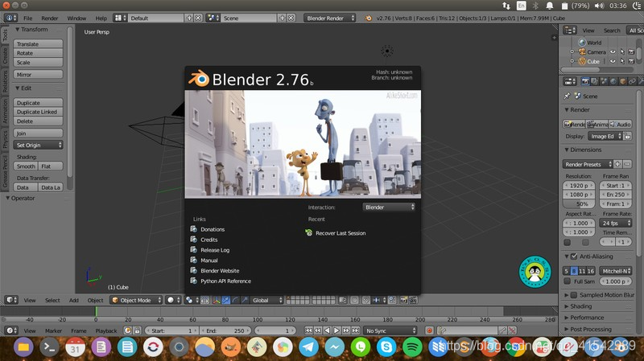Screen dimensions: 644x361
Task: Click the OpenGL render animation clapper icon
Action: point(413,300)
